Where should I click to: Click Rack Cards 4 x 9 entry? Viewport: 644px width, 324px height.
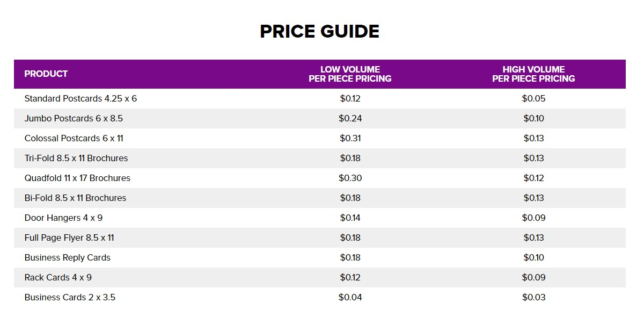tap(58, 278)
